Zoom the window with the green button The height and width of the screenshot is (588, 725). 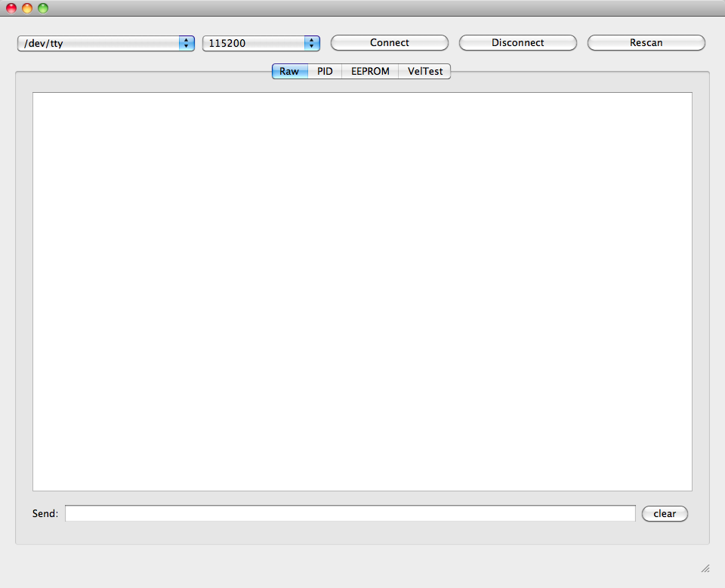coord(43,8)
